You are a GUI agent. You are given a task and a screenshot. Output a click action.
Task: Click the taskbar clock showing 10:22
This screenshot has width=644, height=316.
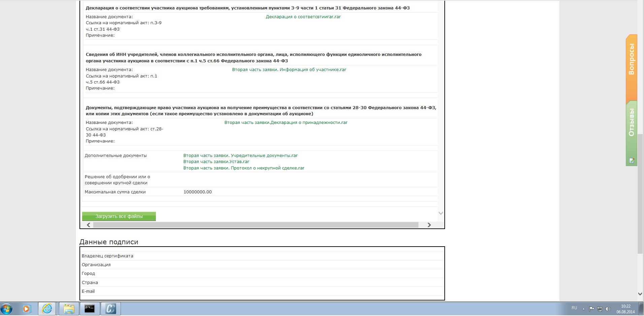[625, 309]
